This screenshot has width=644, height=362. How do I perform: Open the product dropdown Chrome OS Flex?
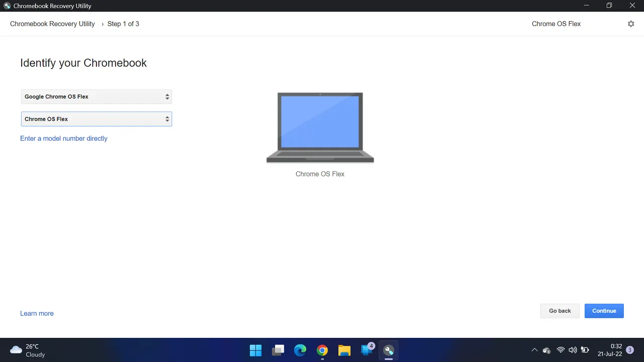pyautogui.click(x=96, y=119)
